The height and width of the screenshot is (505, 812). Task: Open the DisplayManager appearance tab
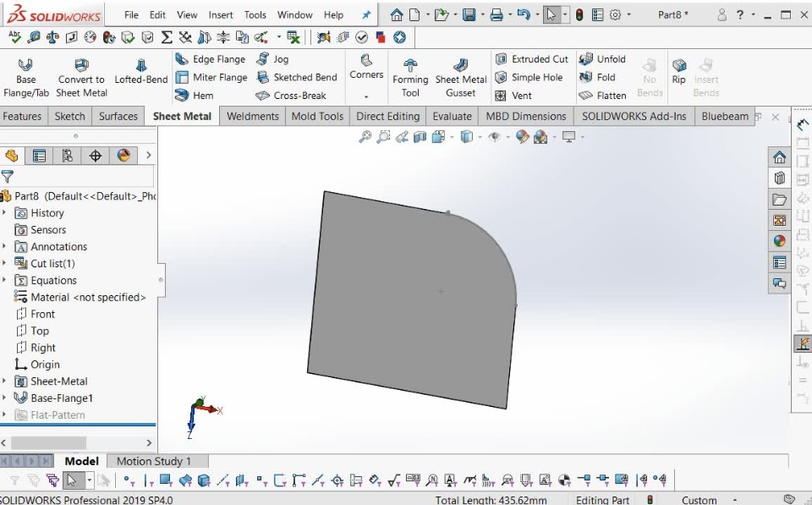(x=123, y=156)
